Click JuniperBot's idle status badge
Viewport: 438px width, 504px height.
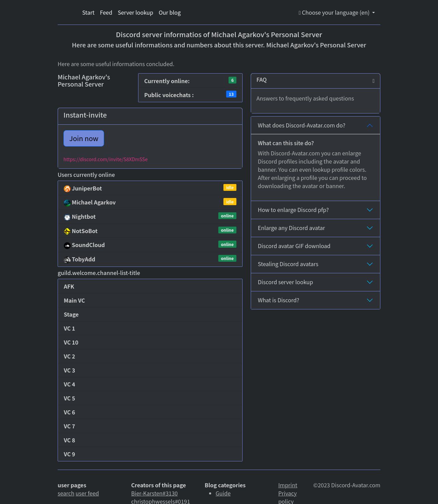pos(230,187)
